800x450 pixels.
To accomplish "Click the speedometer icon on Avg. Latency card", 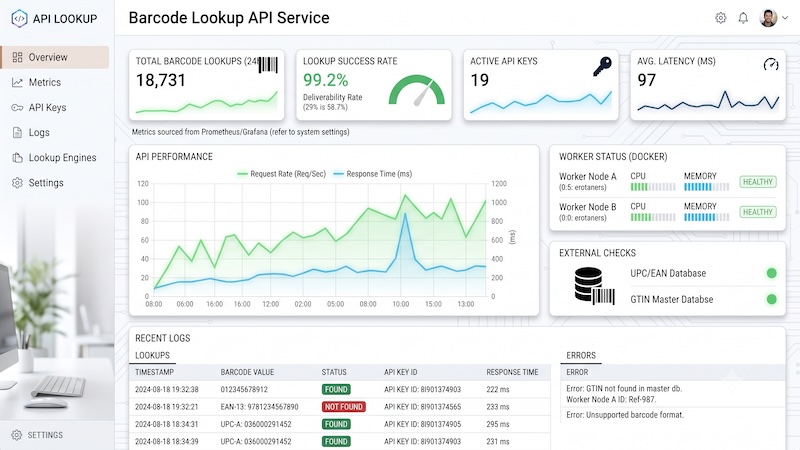I will tap(771, 64).
